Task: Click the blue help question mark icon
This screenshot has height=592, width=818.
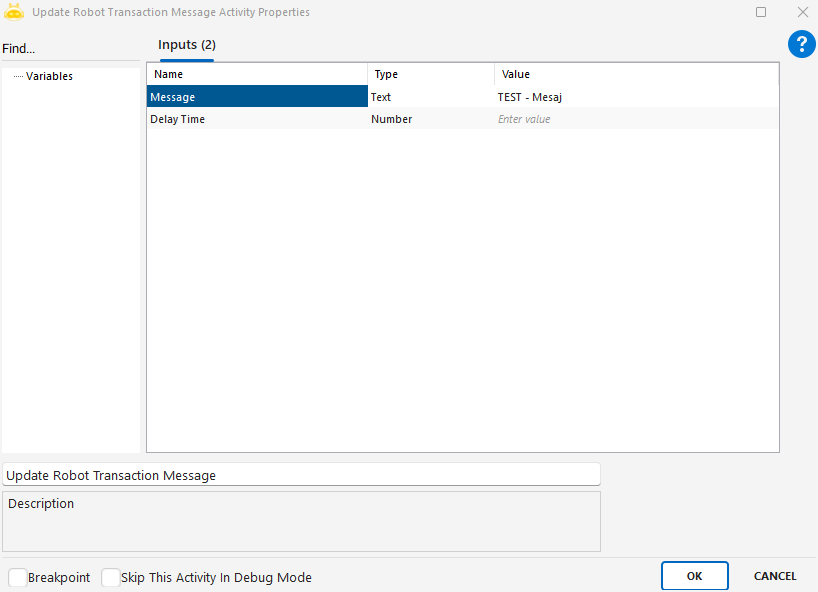Action: (801, 44)
